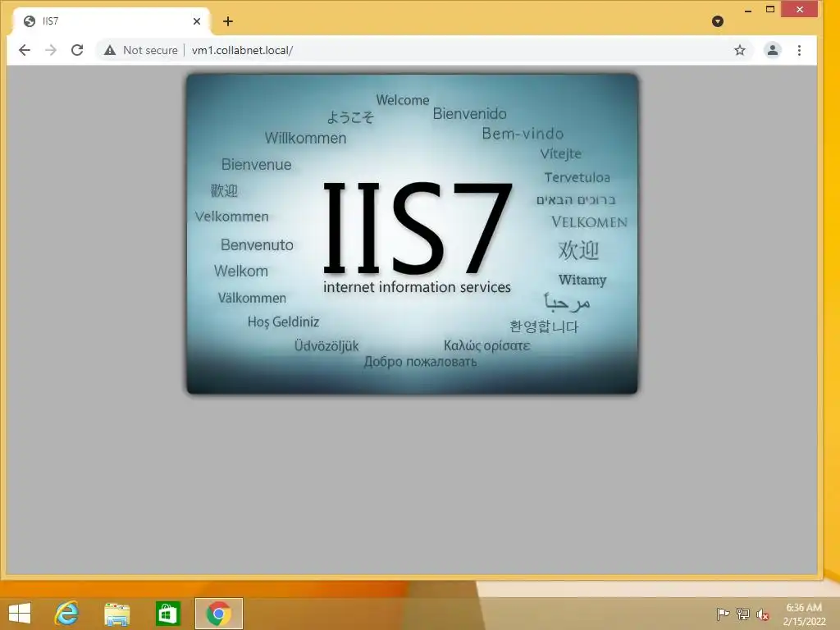
Task: Click the network icon in system tray
Action: 743,614
